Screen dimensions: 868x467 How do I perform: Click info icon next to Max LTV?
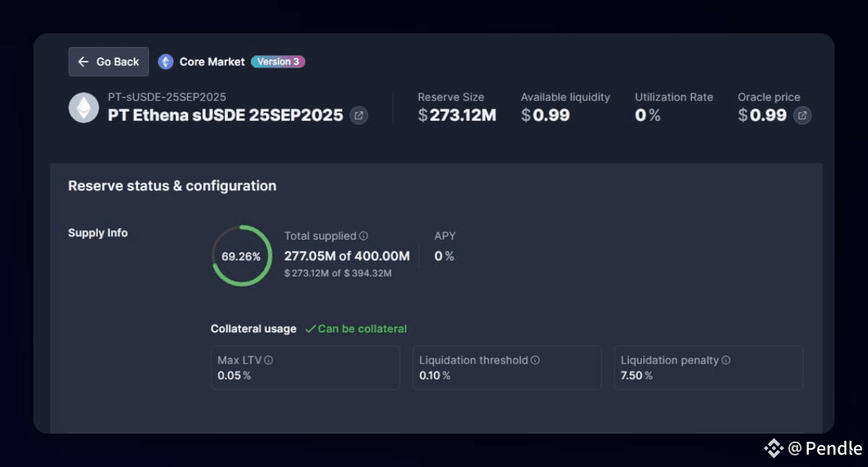pos(268,360)
